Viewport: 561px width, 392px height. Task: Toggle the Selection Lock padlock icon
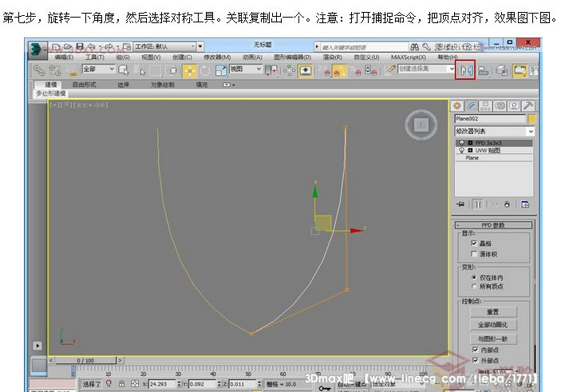click(121, 384)
